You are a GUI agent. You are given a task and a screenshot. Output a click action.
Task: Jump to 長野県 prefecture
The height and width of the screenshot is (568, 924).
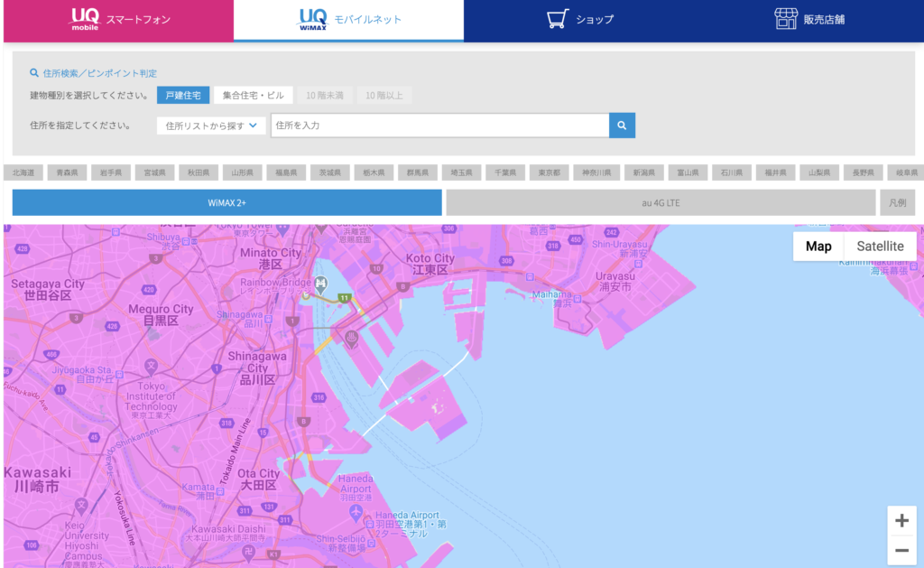(863, 172)
